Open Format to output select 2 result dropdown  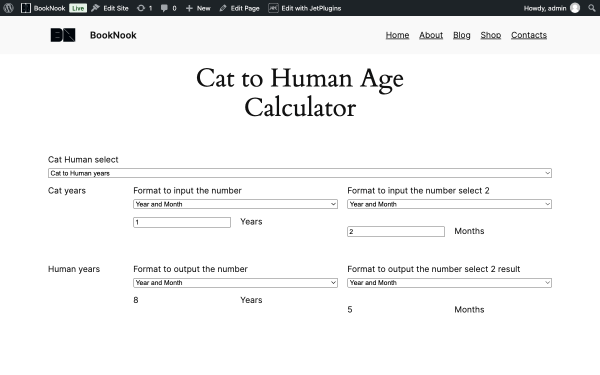point(449,283)
